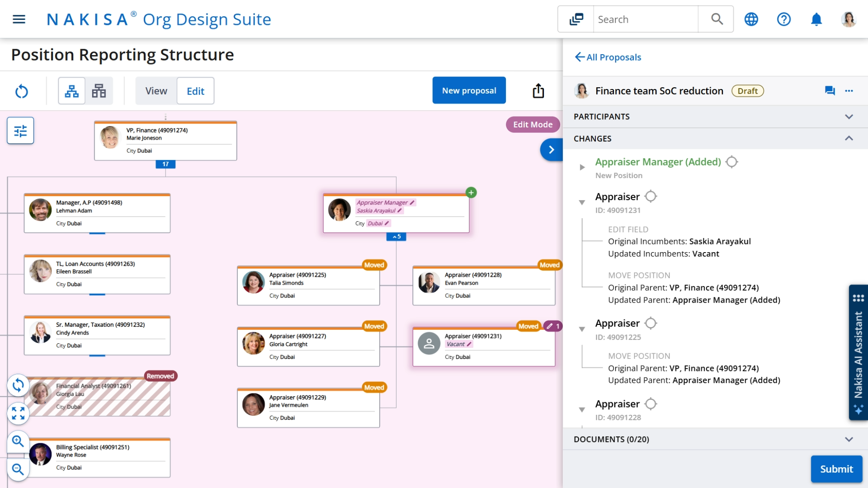Select the Edit tab
The height and width of the screenshot is (488, 868).
click(x=195, y=90)
